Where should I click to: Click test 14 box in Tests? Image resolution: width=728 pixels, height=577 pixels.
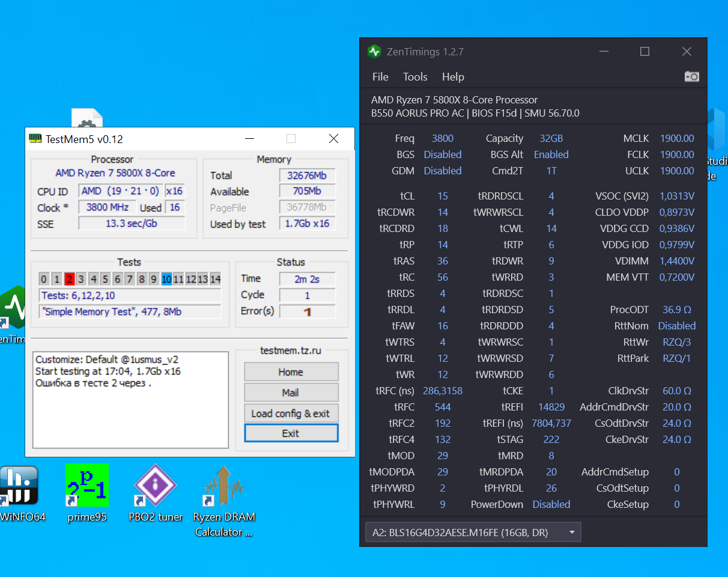pyautogui.click(x=215, y=279)
